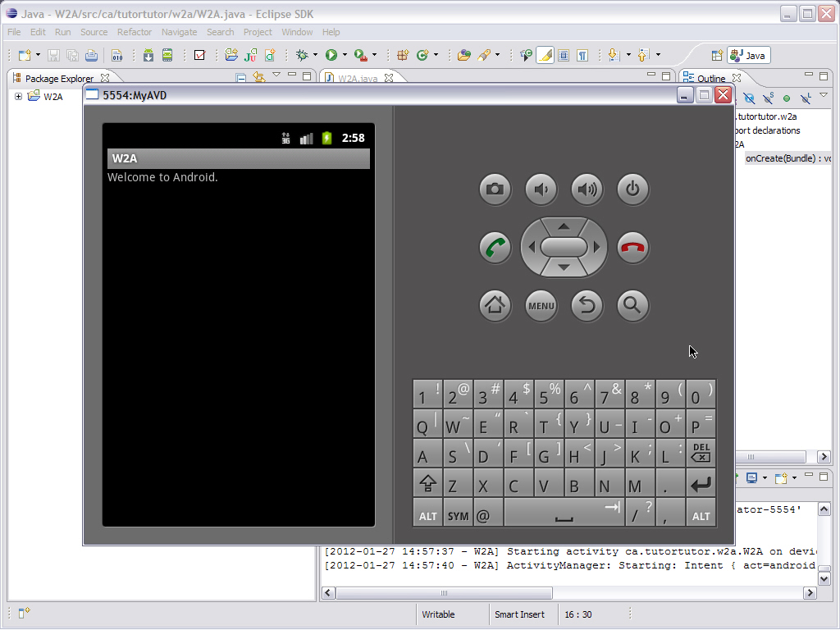Select the Java perspective button
Screen dimensions: 840x630
(x=748, y=55)
